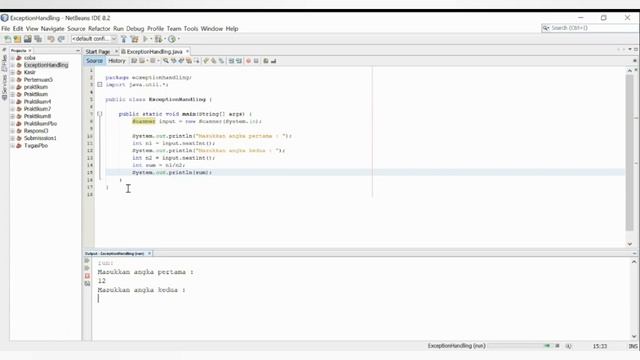This screenshot has width=640, height=360.
Task: Close the Output ExceptionHandling tab
Action: (x=149, y=253)
